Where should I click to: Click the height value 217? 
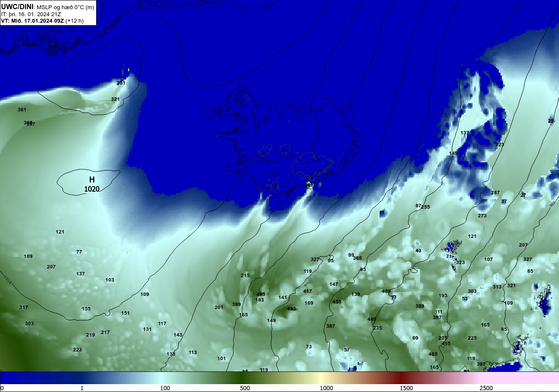105,332
